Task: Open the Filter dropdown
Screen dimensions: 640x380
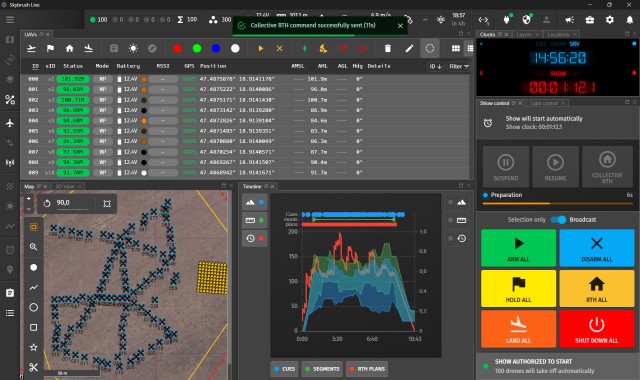Action: coord(459,66)
